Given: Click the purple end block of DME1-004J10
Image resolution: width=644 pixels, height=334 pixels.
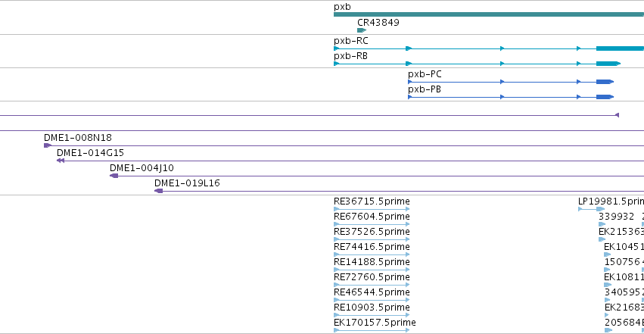Looking at the screenshot, I should click(x=114, y=176).
